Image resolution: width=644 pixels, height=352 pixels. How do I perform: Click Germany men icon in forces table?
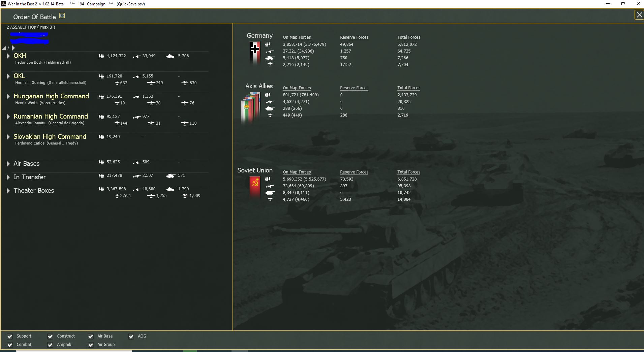(x=268, y=44)
